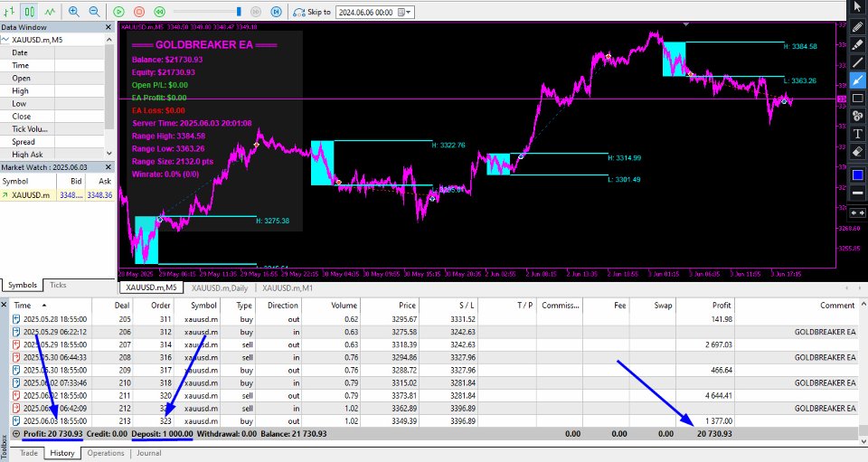Sort Market Watch by the Bid column
Screen dimensions: 868x462
click(71, 181)
